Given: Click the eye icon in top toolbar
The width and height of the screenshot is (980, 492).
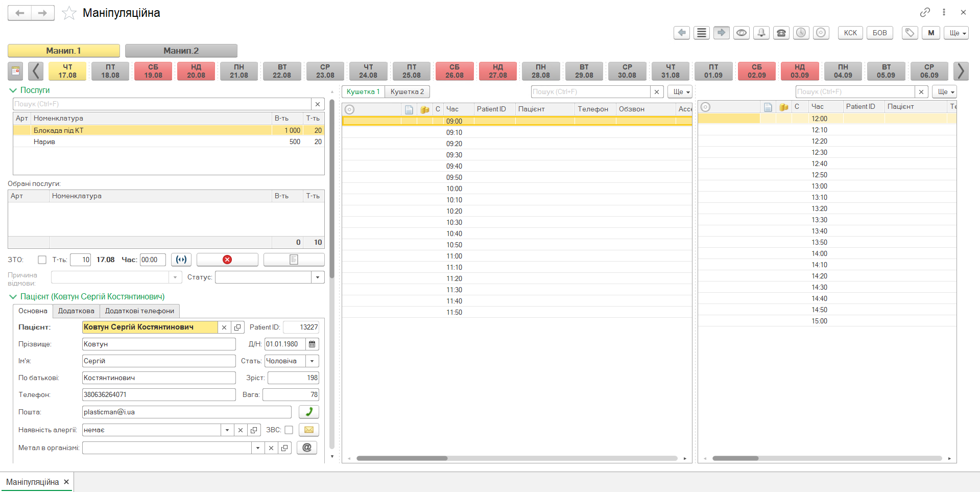Looking at the screenshot, I should 741,33.
